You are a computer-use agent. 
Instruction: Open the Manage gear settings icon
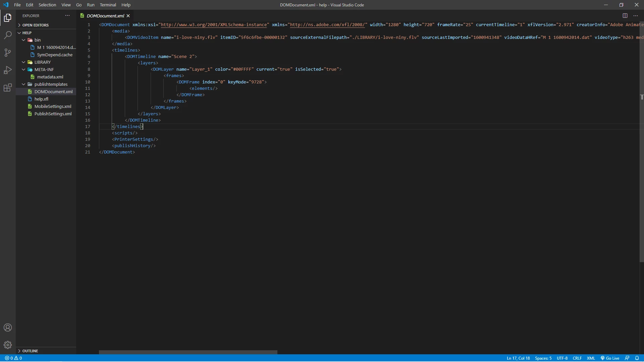click(8, 345)
